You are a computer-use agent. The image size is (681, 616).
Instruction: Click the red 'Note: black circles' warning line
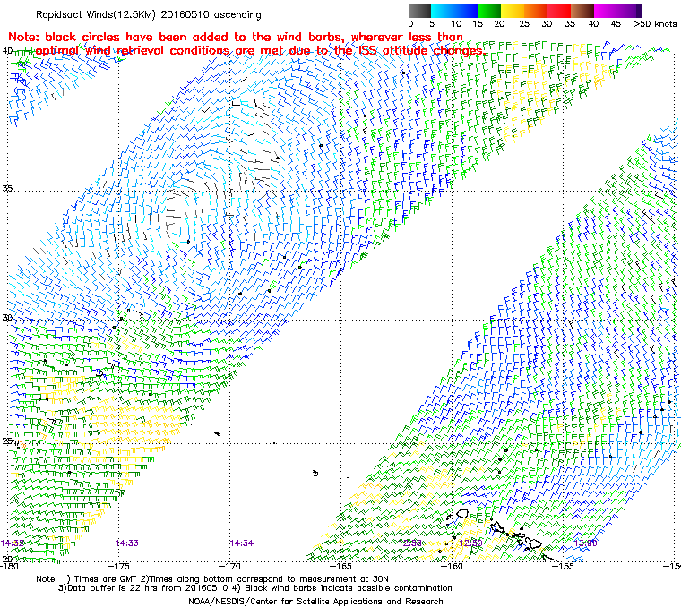point(236,37)
